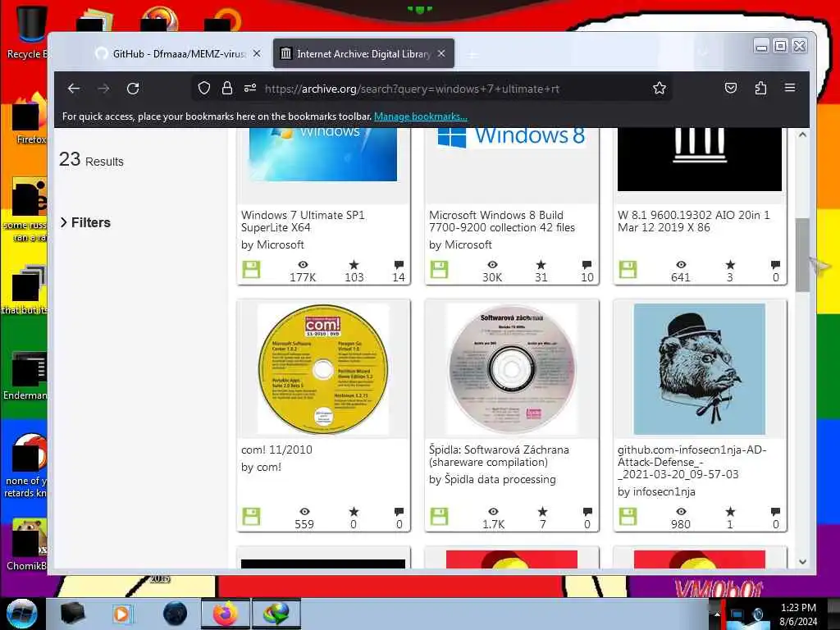Open github.com-infosecn1nja-AD-Attack-Defense item title
Screen dimensions: 840x630
pyautogui.click(x=692, y=462)
